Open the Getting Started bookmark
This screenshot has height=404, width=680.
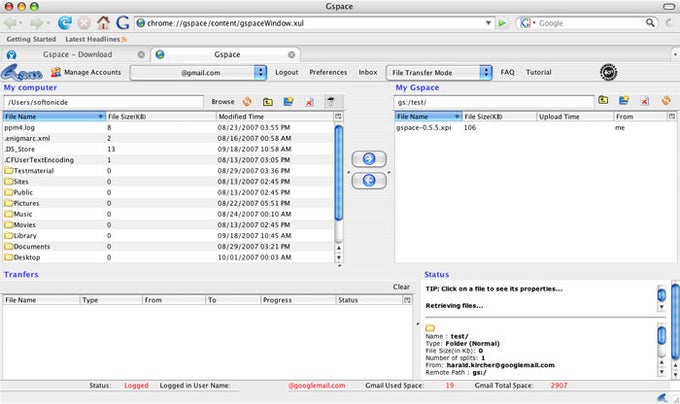31,39
